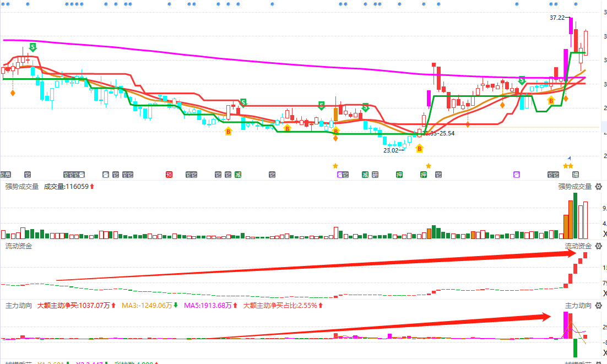This screenshot has height=364, width=607.
Task: Click the leftmost orange diamond signal marker
Action: coord(13,93)
